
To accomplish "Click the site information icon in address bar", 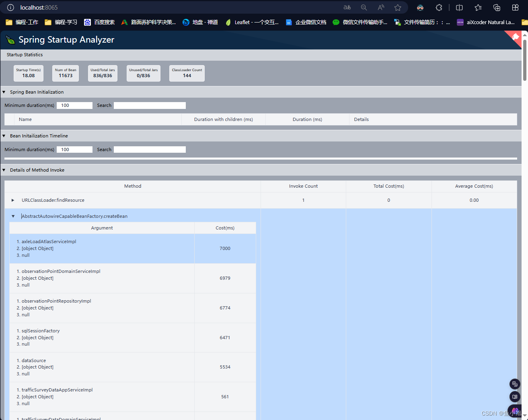I will point(11,7).
